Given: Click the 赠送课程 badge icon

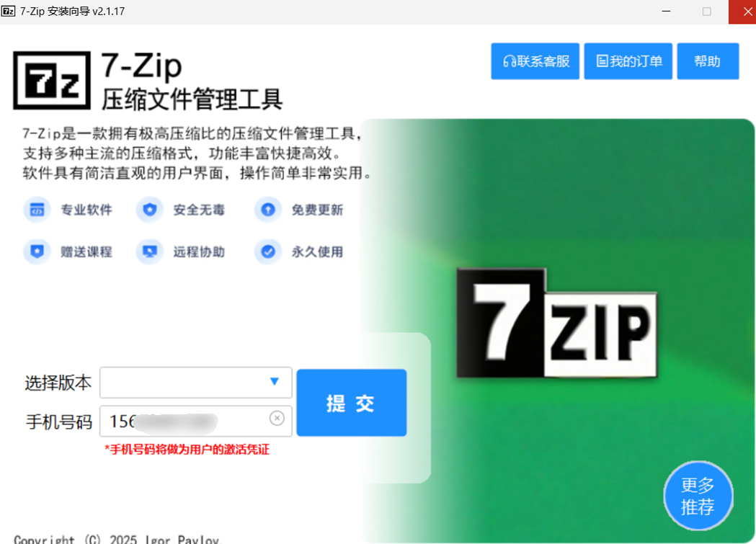Looking at the screenshot, I should (37, 251).
